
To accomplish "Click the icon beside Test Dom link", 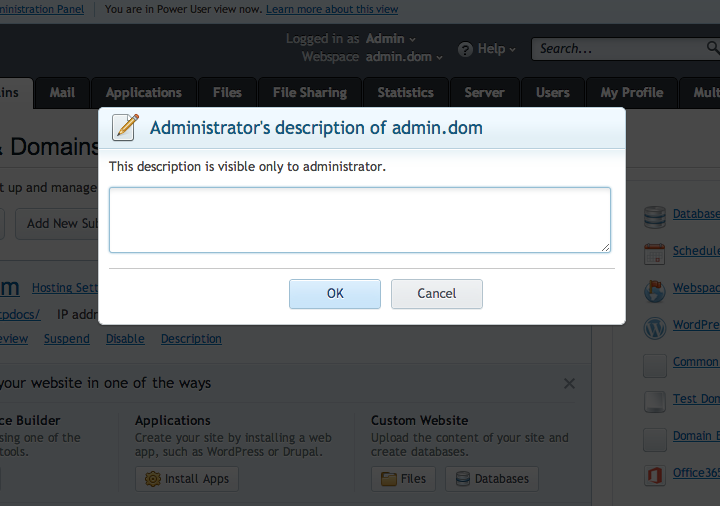I will click(x=655, y=402).
